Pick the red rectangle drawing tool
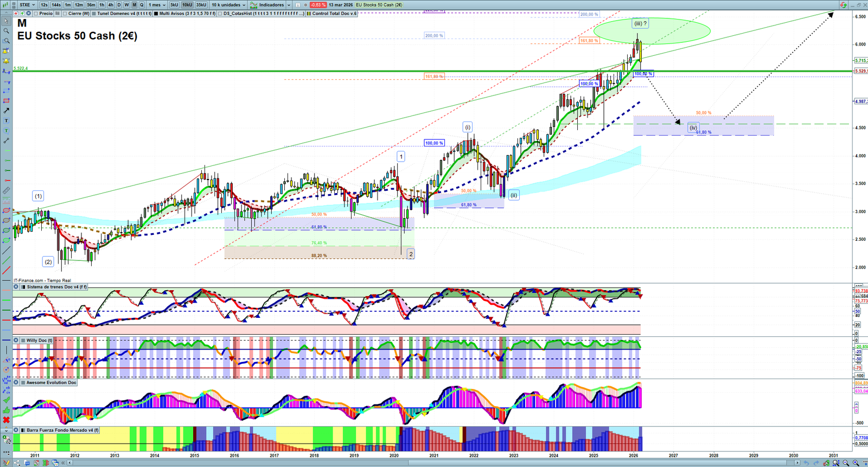This screenshot has width=868, height=467. [7, 101]
